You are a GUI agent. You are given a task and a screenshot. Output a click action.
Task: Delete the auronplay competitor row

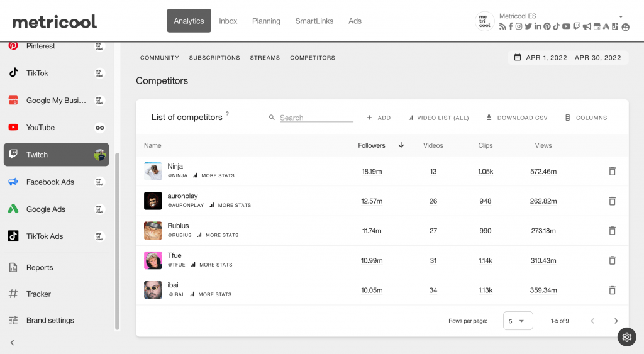point(612,201)
